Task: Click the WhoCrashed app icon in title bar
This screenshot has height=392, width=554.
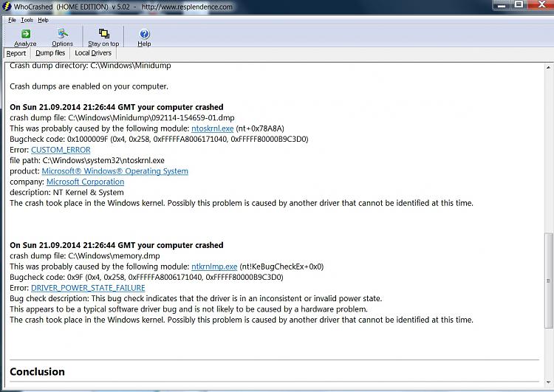Action: (x=7, y=7)
